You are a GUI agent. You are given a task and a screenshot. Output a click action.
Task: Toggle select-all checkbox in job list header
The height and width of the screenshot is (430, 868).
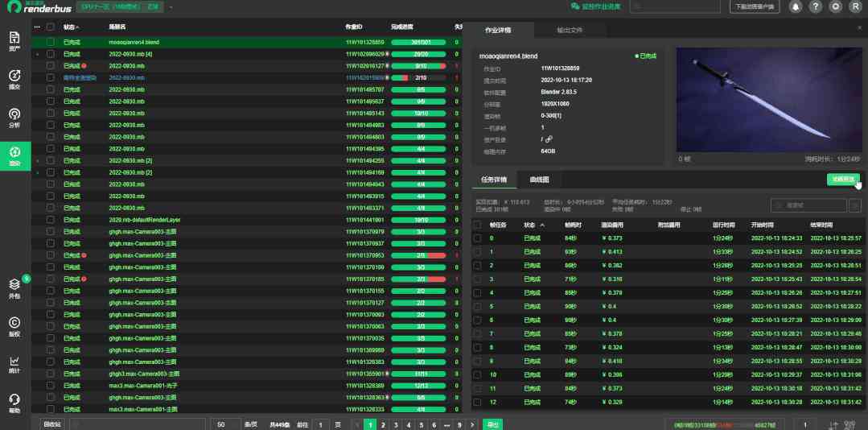(51, 27)
